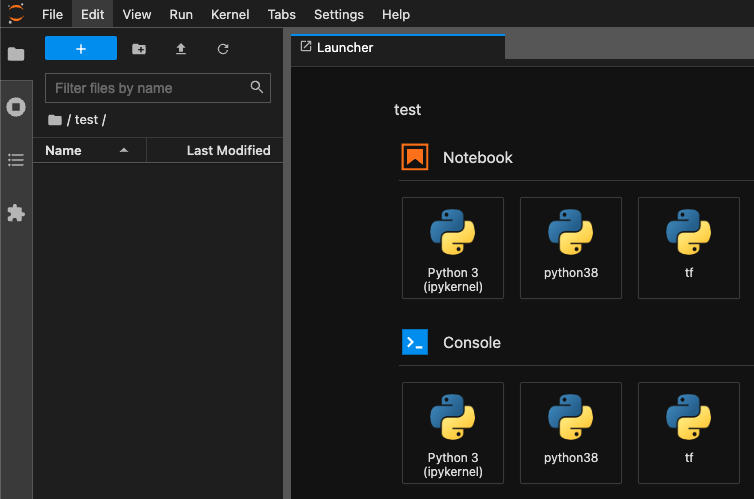Image resolution: width=754 pixels, height=499 pixels.
Task: Focus the Filter files by name field
Action: 158,88
